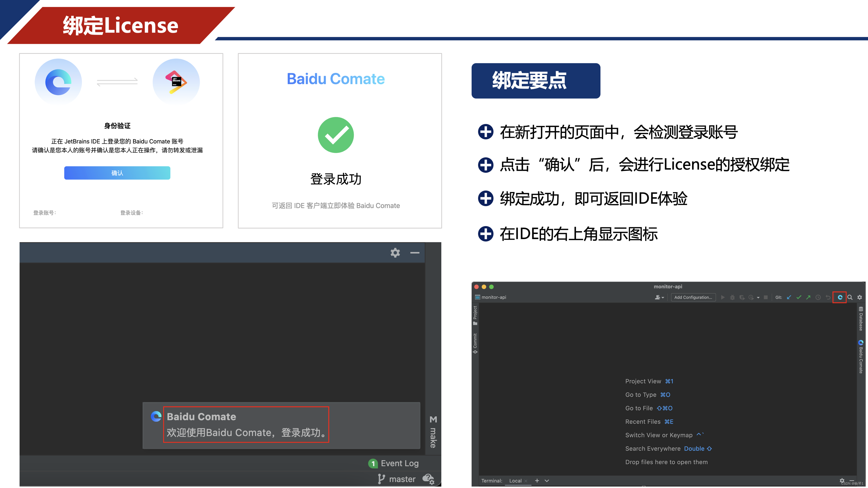Open the Baidu Comate side tab

tap(861, 356)
